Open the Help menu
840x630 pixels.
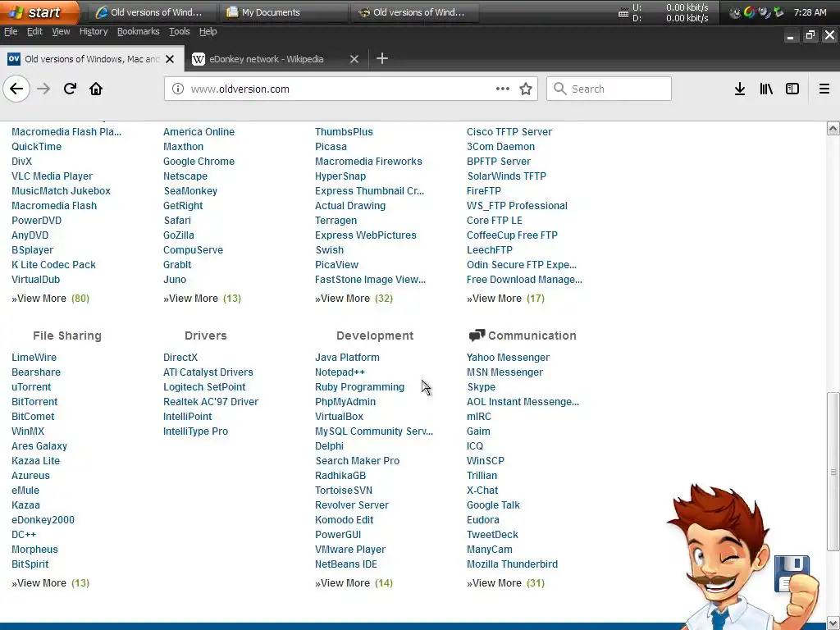click(208, 32)
